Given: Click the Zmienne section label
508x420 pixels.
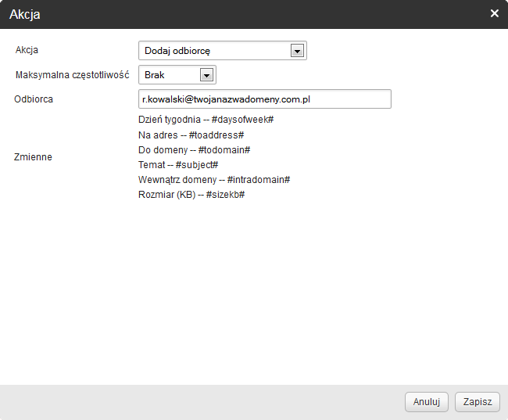Looking at the screenshot, I should (x=34, y=157).
